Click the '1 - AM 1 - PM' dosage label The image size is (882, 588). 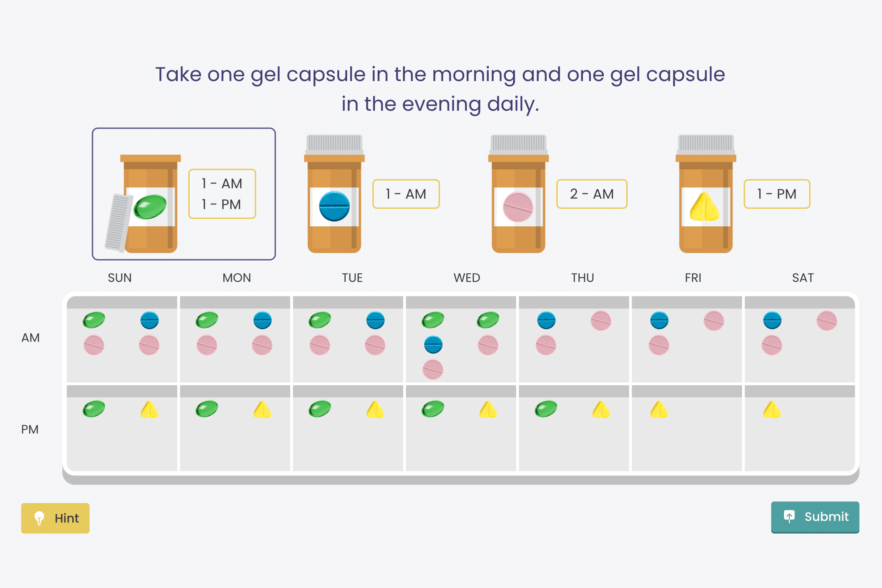(222, 194)
